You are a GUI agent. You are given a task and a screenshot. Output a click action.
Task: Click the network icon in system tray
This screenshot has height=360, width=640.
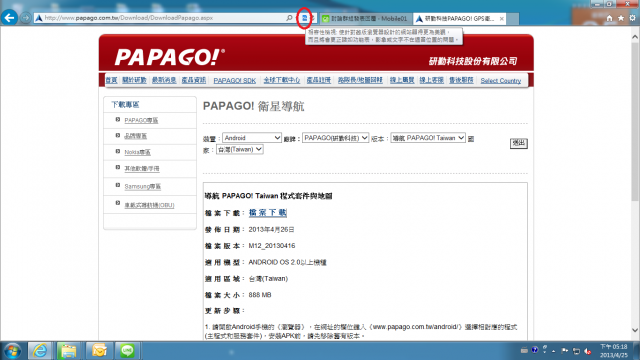tap(576, 351)
